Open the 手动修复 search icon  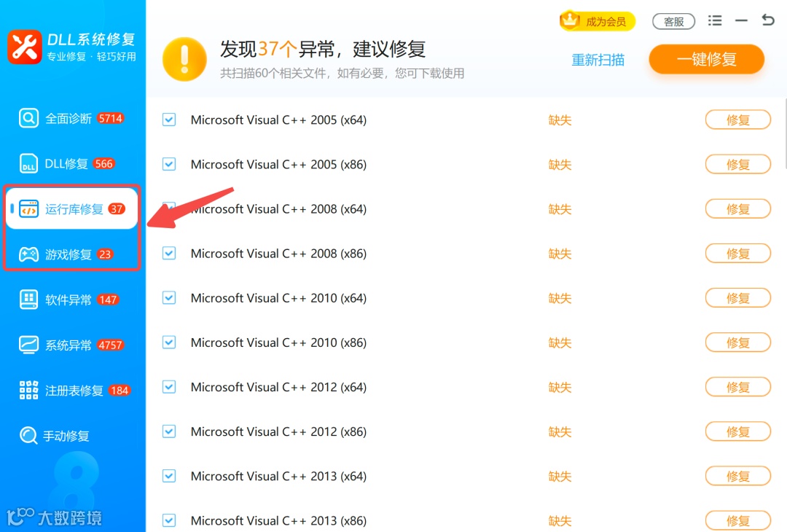[x=28, y=436]
